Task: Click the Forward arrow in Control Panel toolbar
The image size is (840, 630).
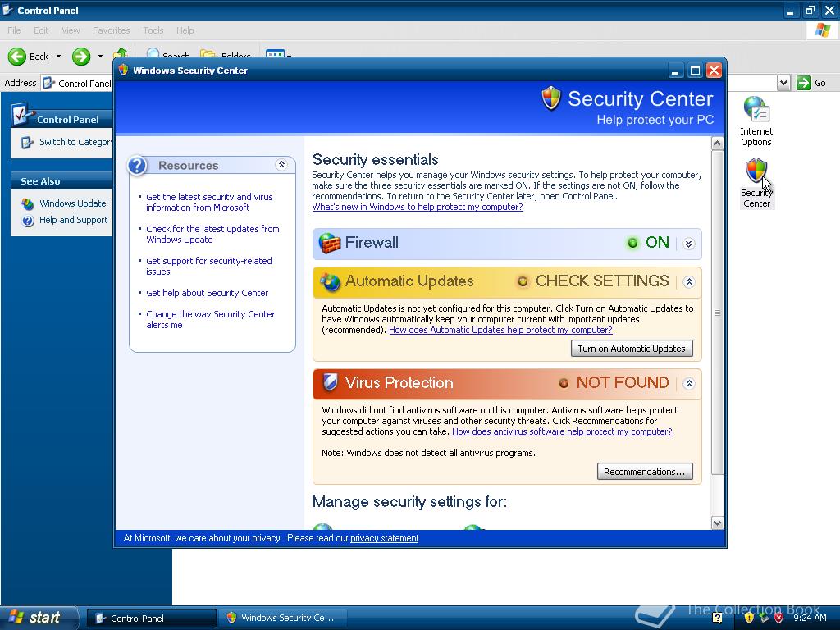Action: (x=81, y=57)
